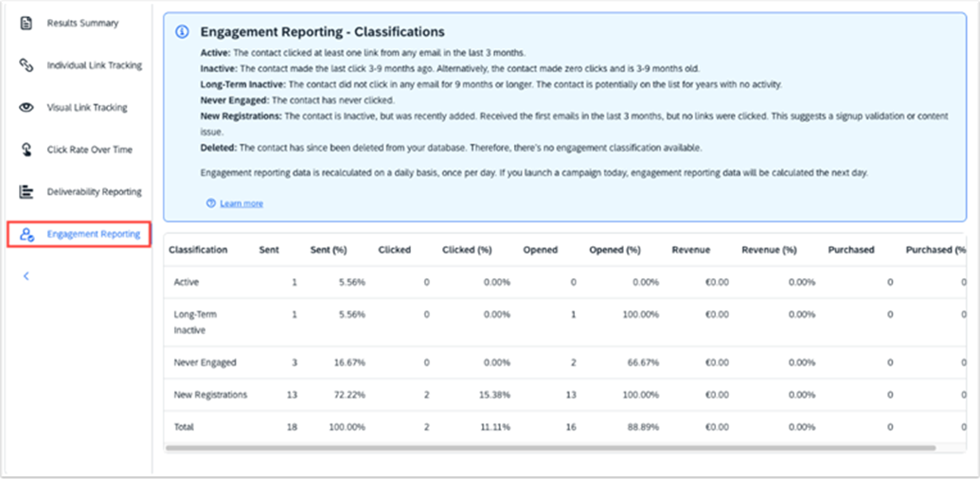Click the Visual Link Tracking eye icon

[x=26, y=107]
